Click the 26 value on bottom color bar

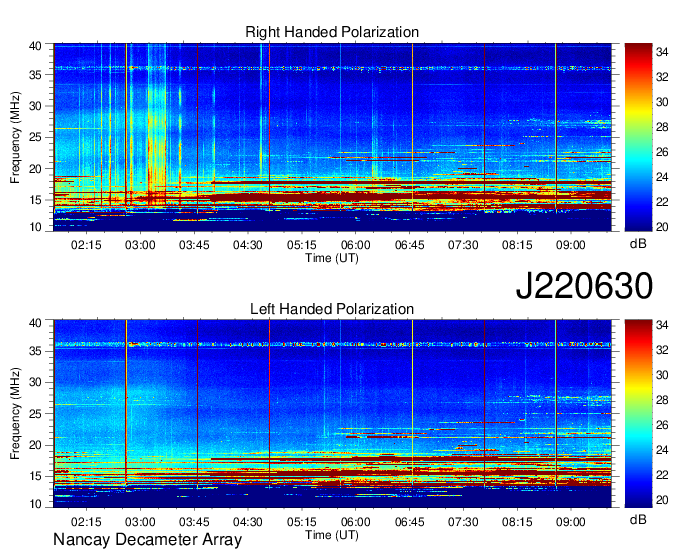(x=662, y=425)
